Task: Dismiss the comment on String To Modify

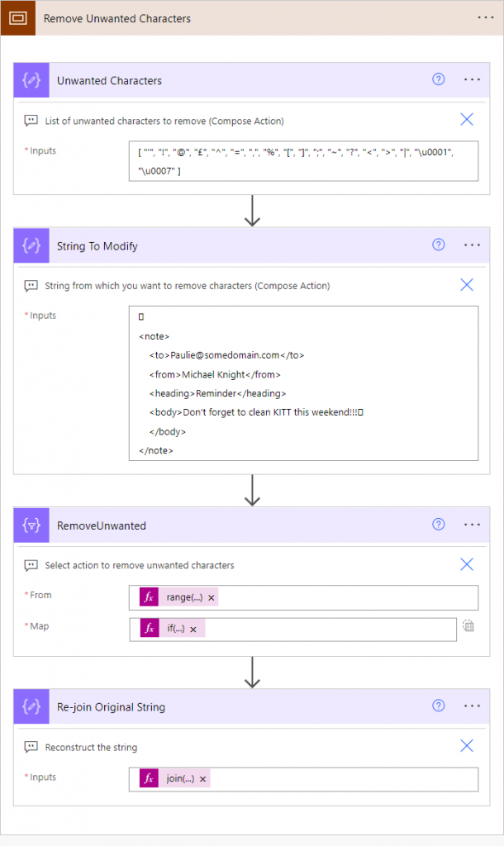Action: tap(467, 284)
